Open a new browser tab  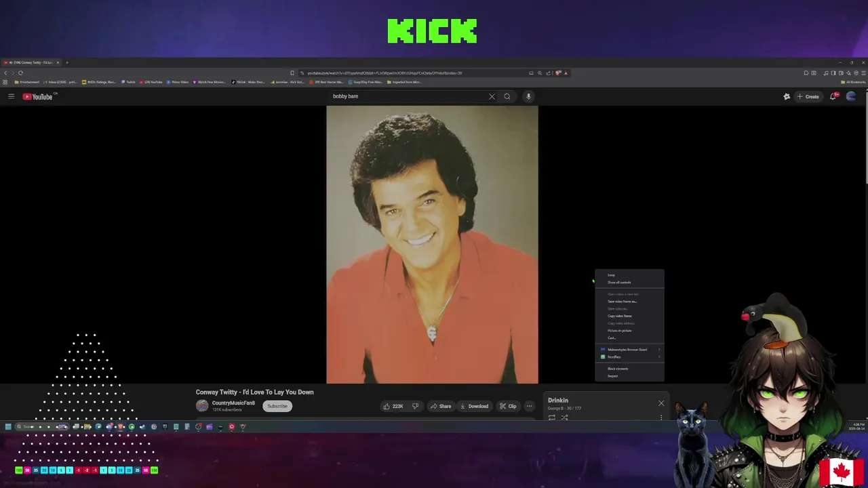coord(67,62)
